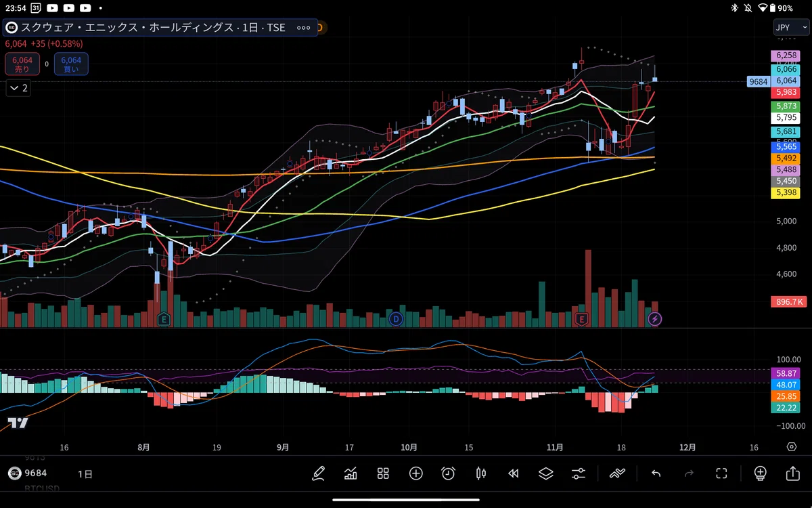Viewport: 812px width, 508px height.
Task: Select the yellow 5,398 moving average label
Action: [786, 193]
